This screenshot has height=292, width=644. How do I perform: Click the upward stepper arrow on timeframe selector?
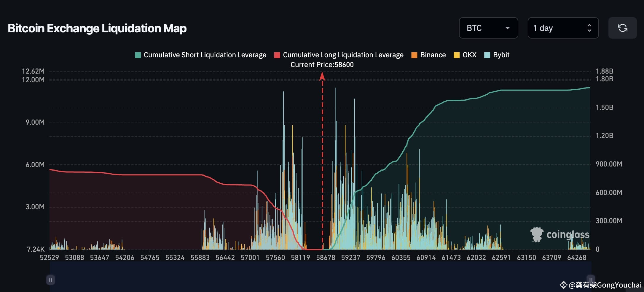[x=590, y=25]
